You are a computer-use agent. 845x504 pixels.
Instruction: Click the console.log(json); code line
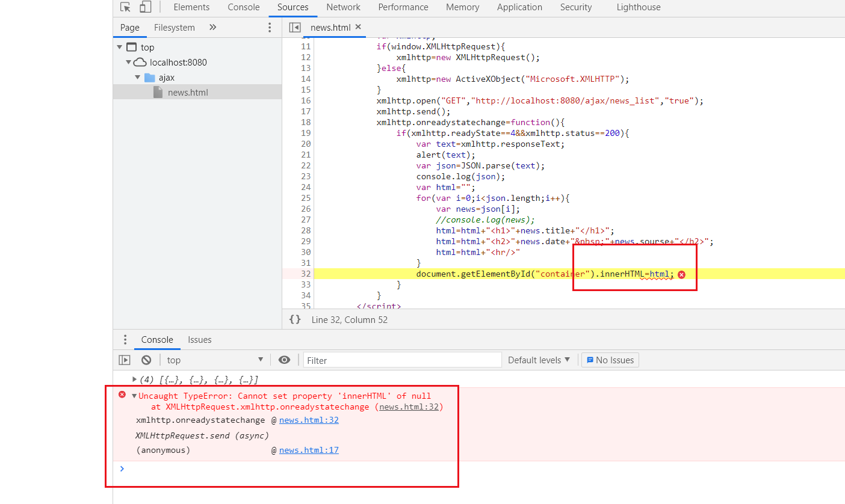(x=460, y=176)
